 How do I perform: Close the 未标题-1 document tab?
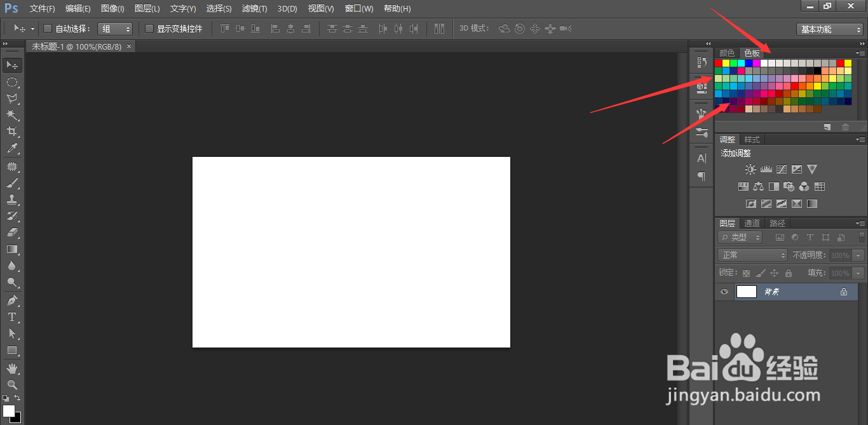pyautogui.click(x=129, y=46)
